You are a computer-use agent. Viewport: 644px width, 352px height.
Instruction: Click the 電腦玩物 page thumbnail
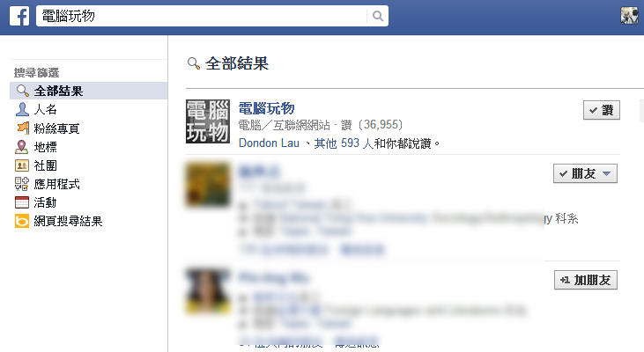tap(207, 121)
